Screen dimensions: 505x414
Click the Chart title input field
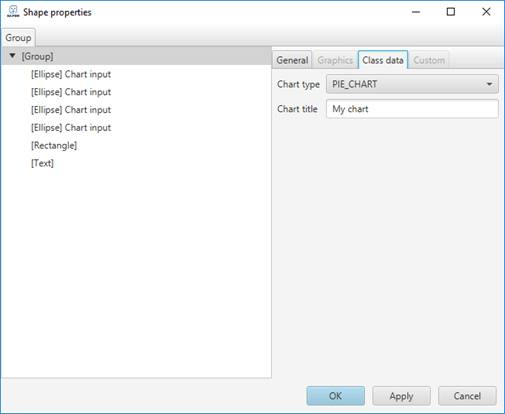[x=412, y=109]
